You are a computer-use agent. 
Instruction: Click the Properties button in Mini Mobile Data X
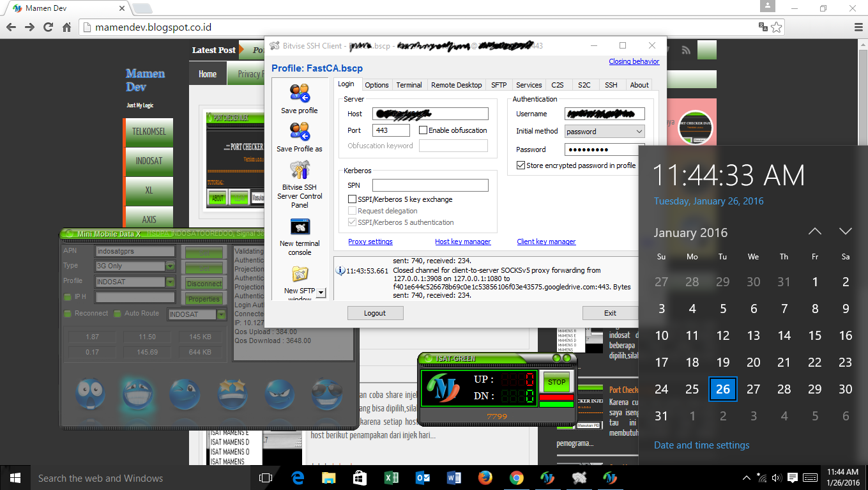point(204,299)
